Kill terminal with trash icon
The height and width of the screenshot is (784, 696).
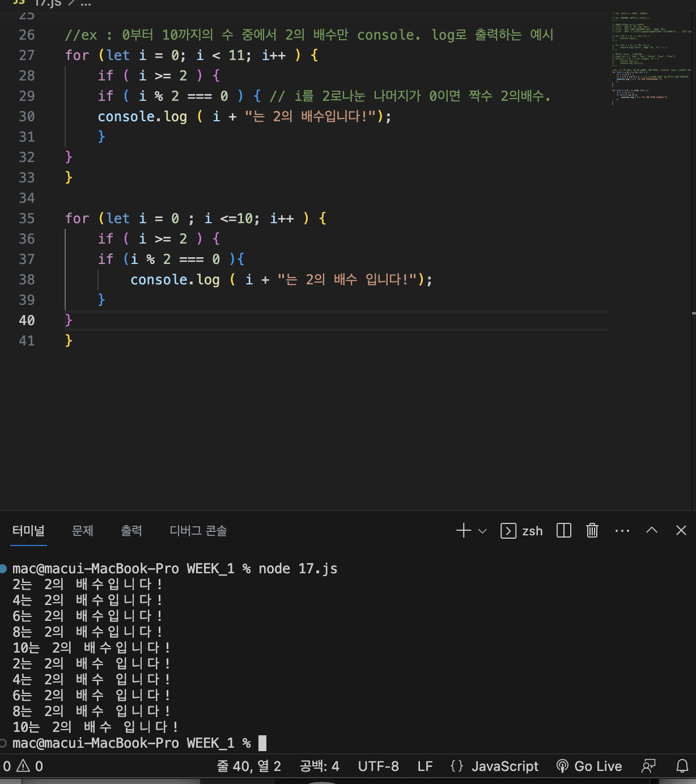click(x=592, y=531)
